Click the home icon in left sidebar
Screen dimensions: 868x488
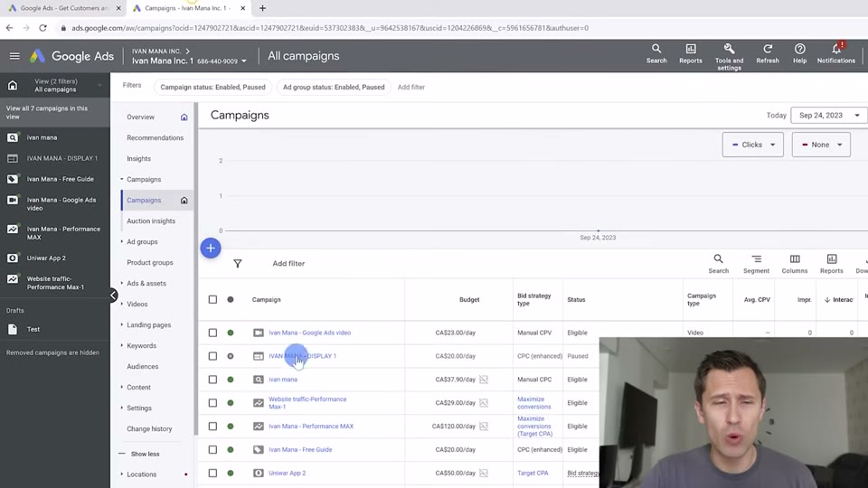[x=12, y=85]
